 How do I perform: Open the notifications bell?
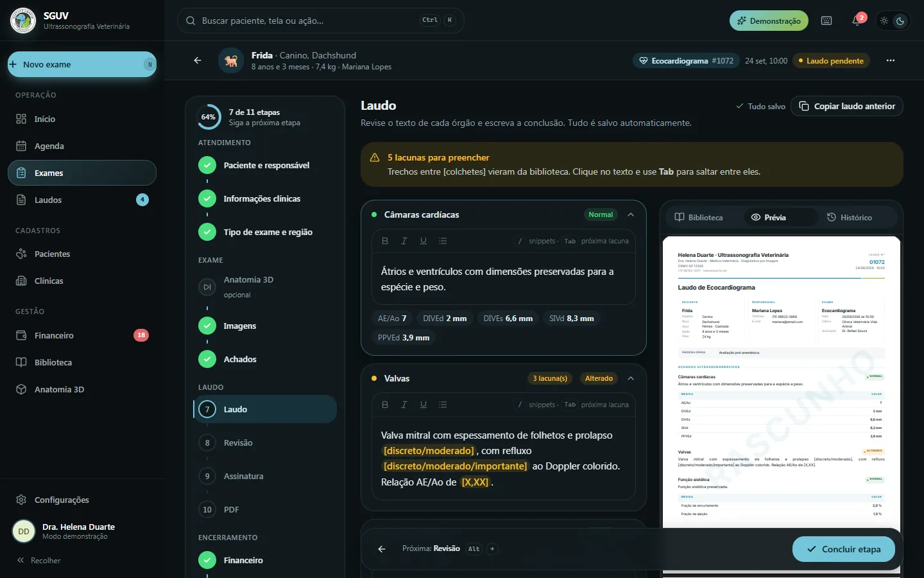[x=857, y=21]
